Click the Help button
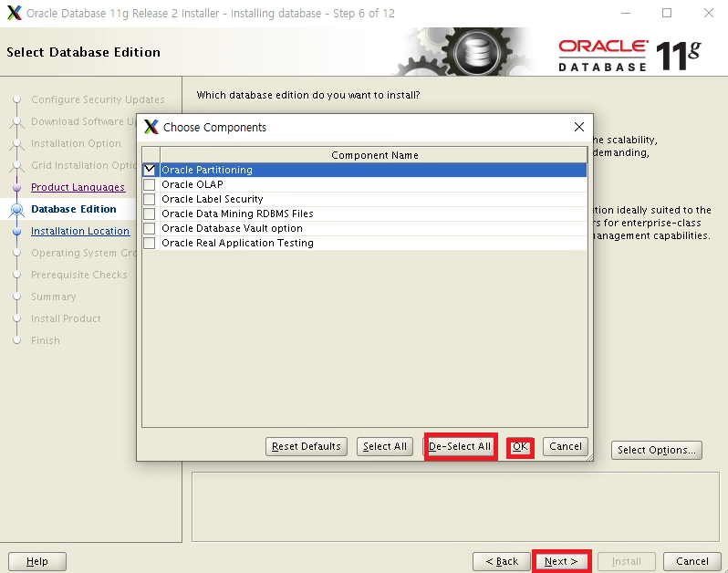This screenshot has height=573, width=728. click(x=37, y=561)
